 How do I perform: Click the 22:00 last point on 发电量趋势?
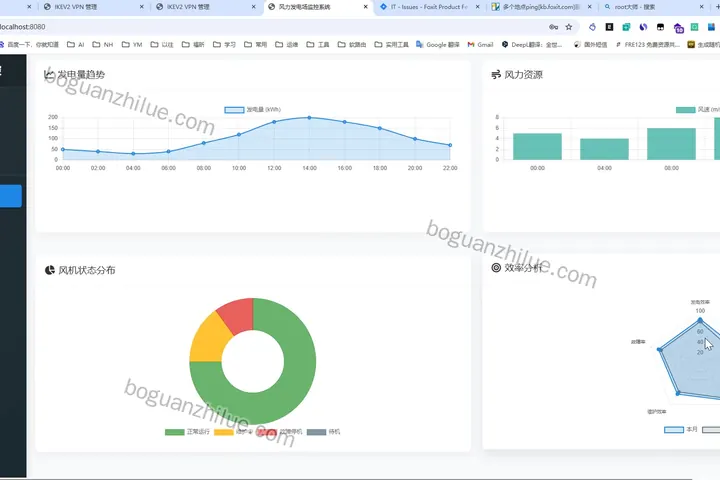(450, 145)
